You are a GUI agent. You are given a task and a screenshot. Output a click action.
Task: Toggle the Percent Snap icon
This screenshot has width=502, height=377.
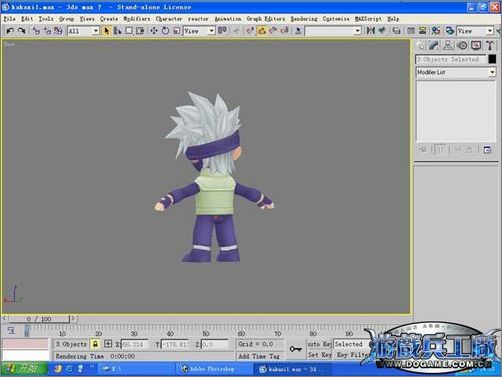pos(273,31)
